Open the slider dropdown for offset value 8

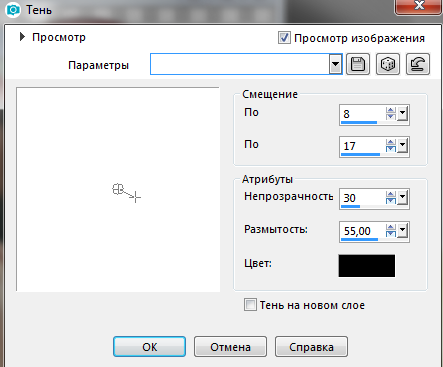pyautogui.click(x=402, y=113)
